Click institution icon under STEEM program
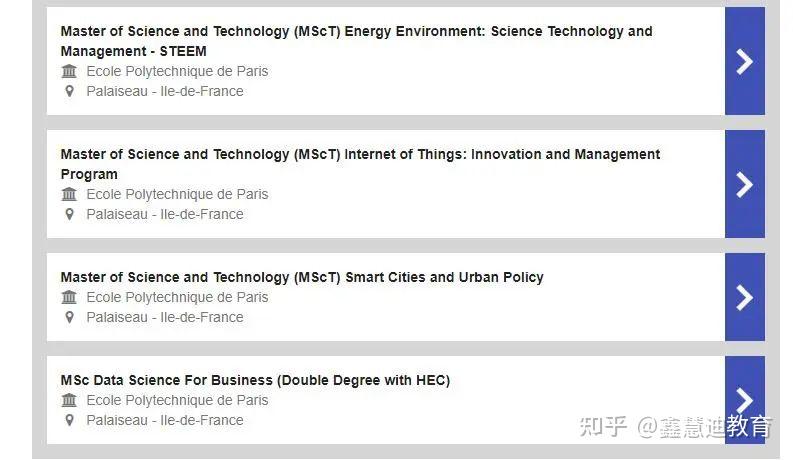The height and width of the screenshot is (460, 793). (x=69, y=71)
